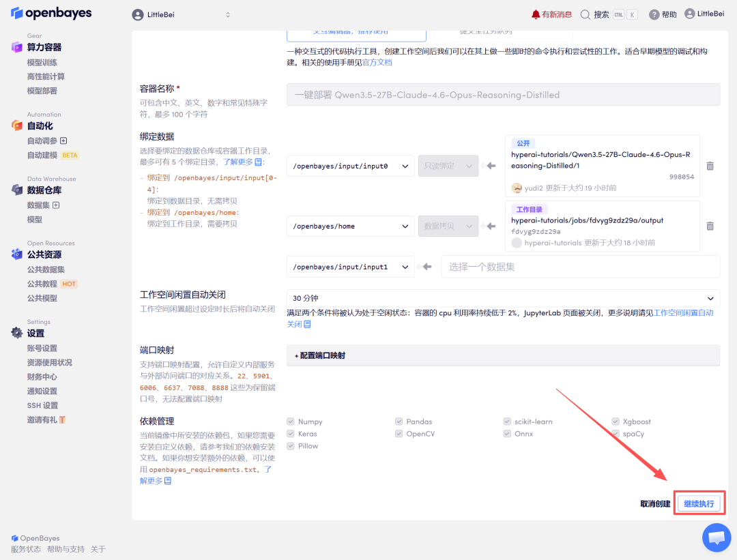Screen dimensions: 737x560
Task: Click the openbayes logo
Action: (x=51, y=13)
